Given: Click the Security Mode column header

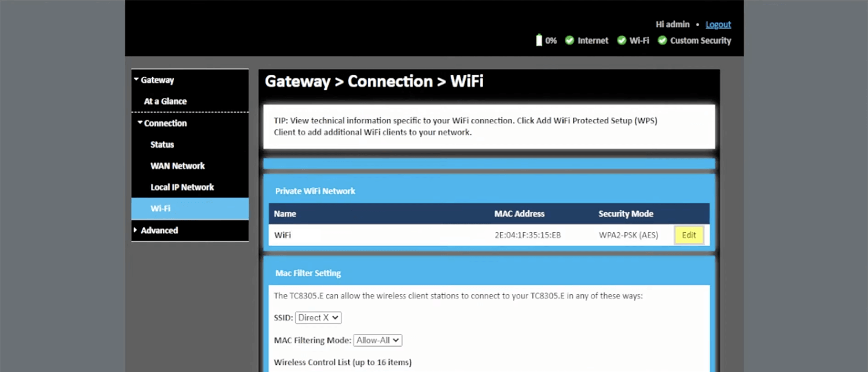Looking at the screenshot, I should click(x=626, y=214).
